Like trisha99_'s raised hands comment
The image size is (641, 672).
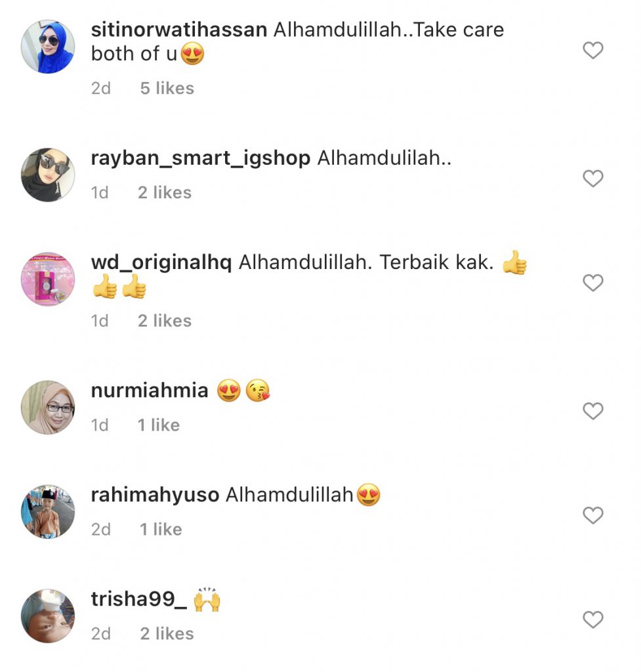[593, 619]
